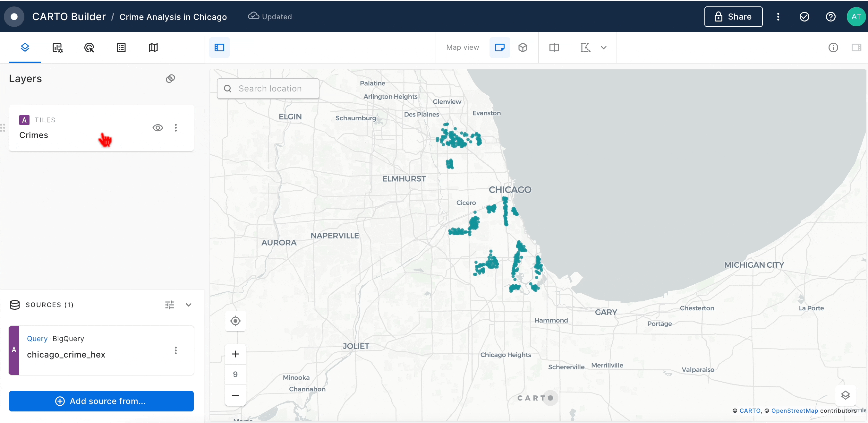Click the TILES layer type label
Viewport: 868px width, 423px height.
click(45, 120)
